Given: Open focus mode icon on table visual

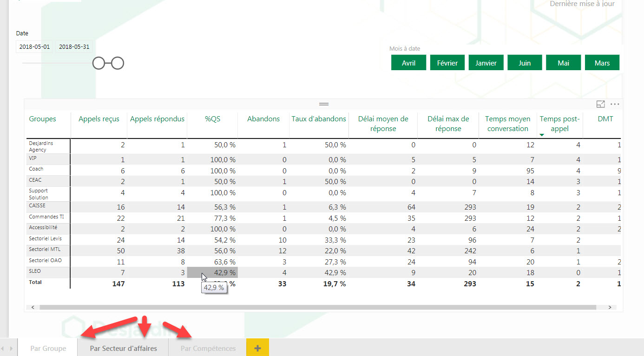Looking at the screenshot, I should 601,105.
